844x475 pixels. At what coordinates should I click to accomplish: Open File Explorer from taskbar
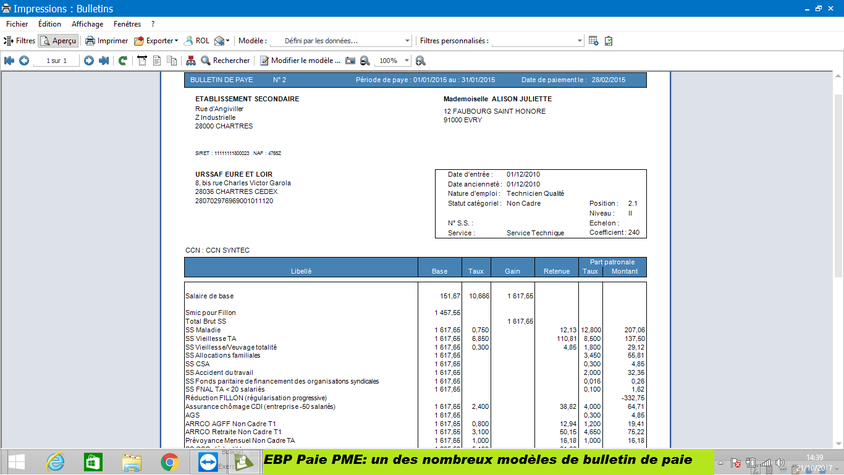point(131,462)
